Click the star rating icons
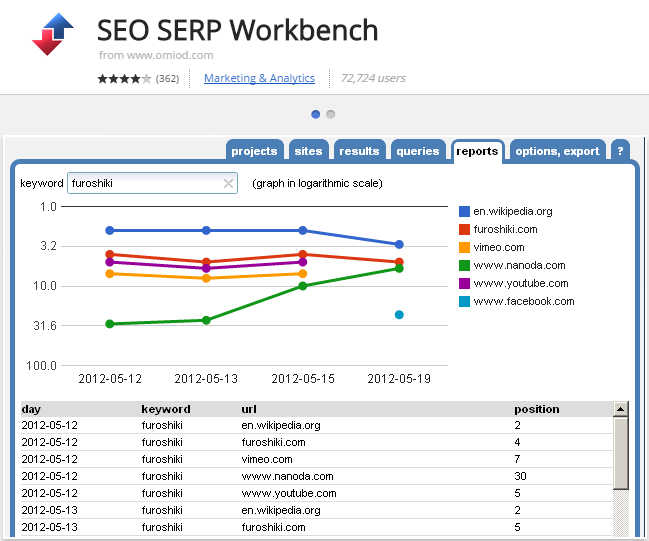Image resolution: width=649 pixels, height=541 pixels. [124, 78]
